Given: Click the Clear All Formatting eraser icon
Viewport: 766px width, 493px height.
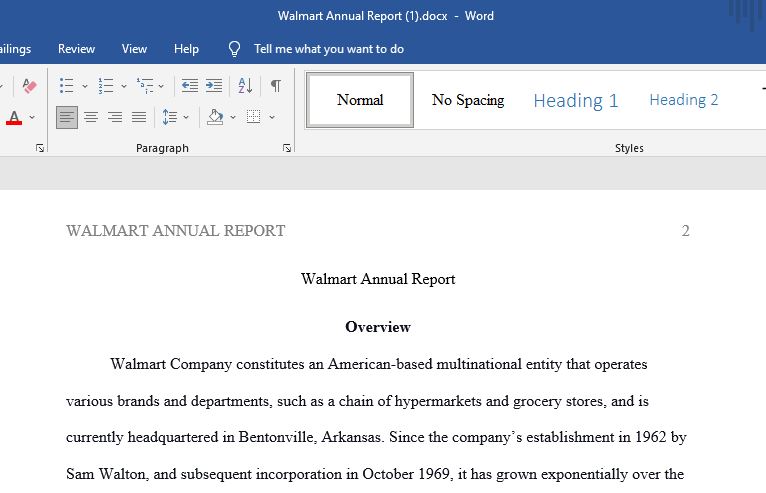Looking at the screenshot, I should click(x=29, y=86).
